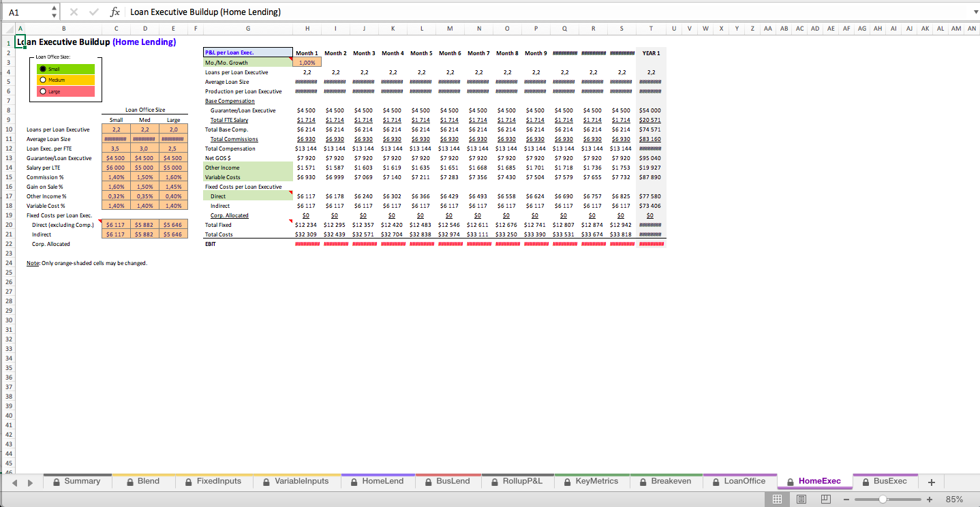Click the 'Net GOS $' row label

(x=218, y=157)
